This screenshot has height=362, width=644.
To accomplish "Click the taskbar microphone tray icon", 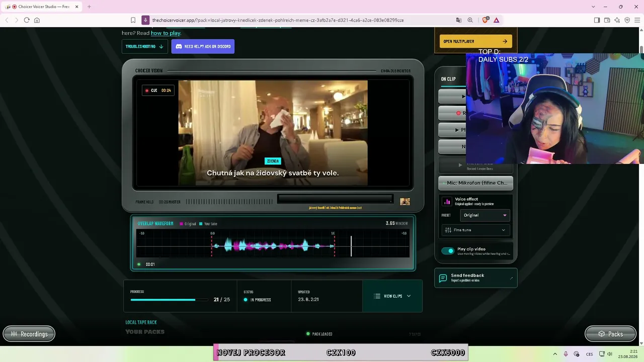I will [566, 354].
